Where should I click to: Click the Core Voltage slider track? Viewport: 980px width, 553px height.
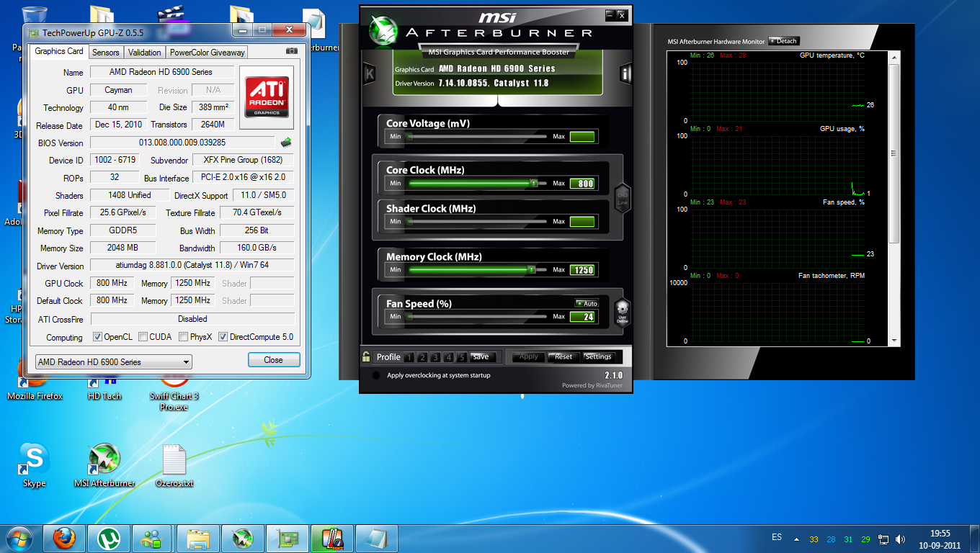click(x=478, y=136)
